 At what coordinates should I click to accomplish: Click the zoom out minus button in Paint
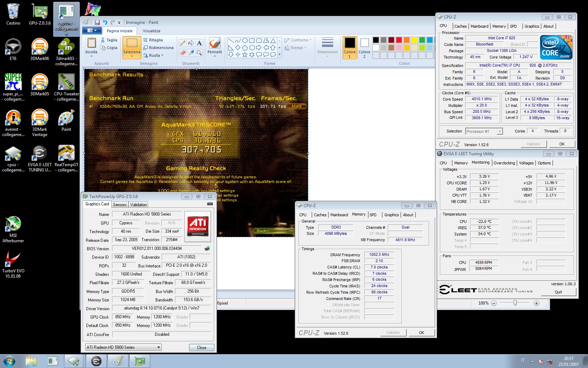494,303
